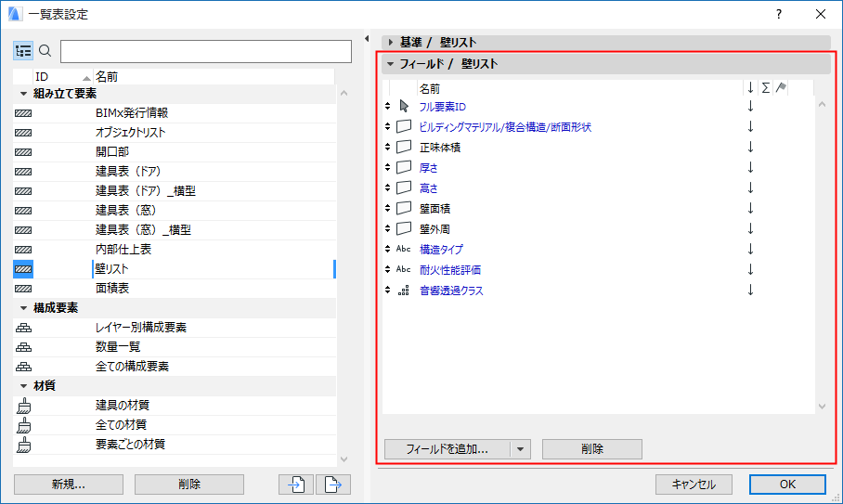Toggle sort order arrow for フル要素ID

click(x=750, y=107)
